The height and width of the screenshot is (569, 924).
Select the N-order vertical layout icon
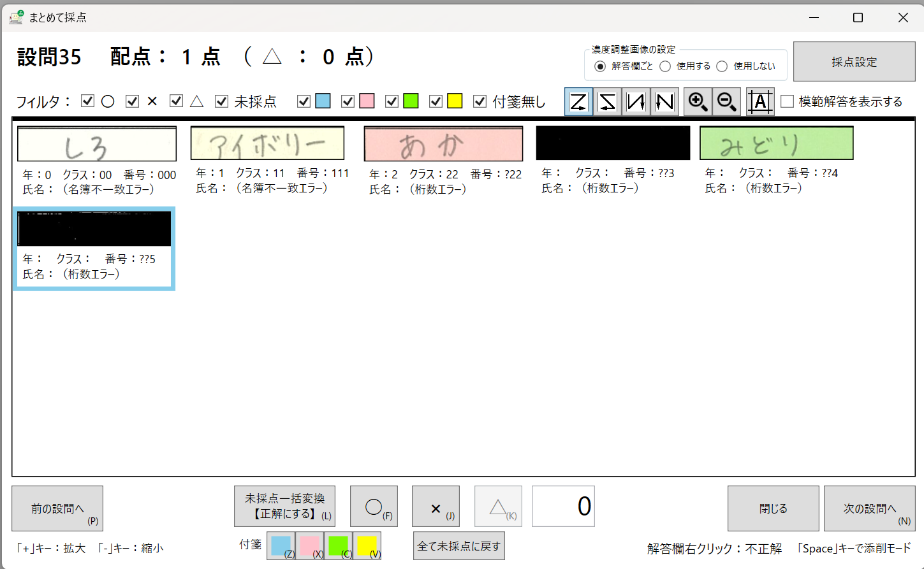click(x=664, y=102)
